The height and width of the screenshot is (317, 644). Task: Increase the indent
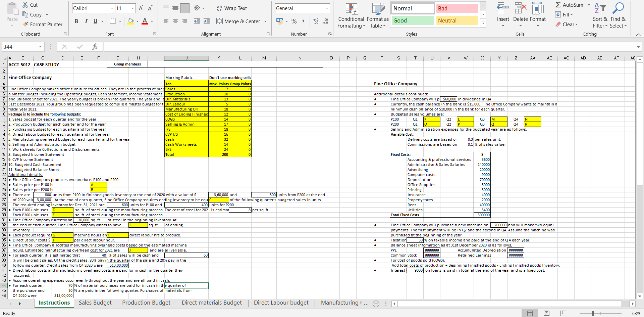[207, 21]
